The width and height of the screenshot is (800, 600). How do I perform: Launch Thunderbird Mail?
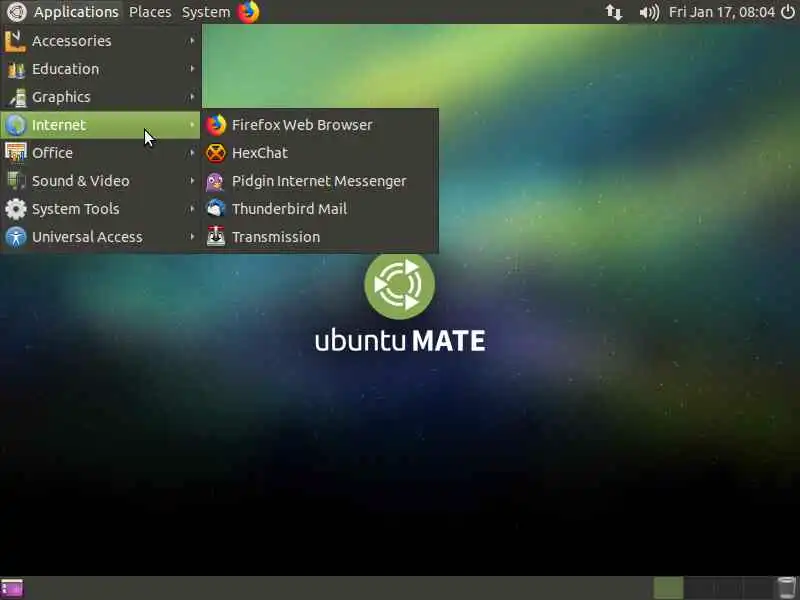[320, 209]
